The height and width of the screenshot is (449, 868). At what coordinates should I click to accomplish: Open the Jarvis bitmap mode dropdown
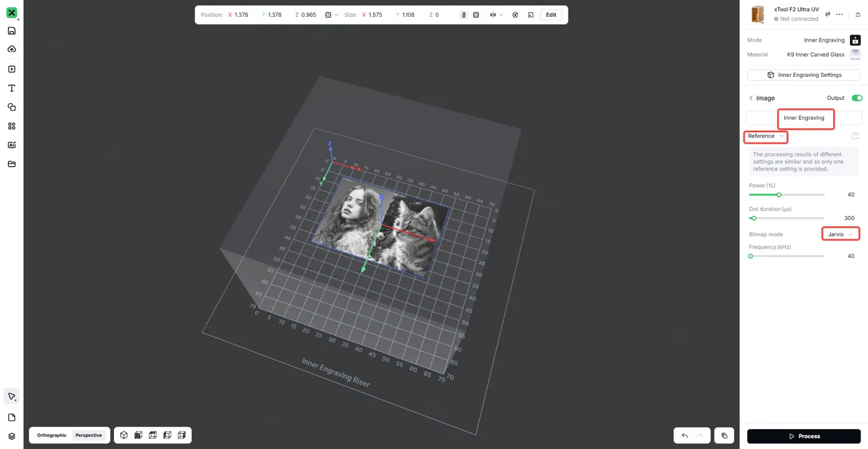[x=841, y=234]
